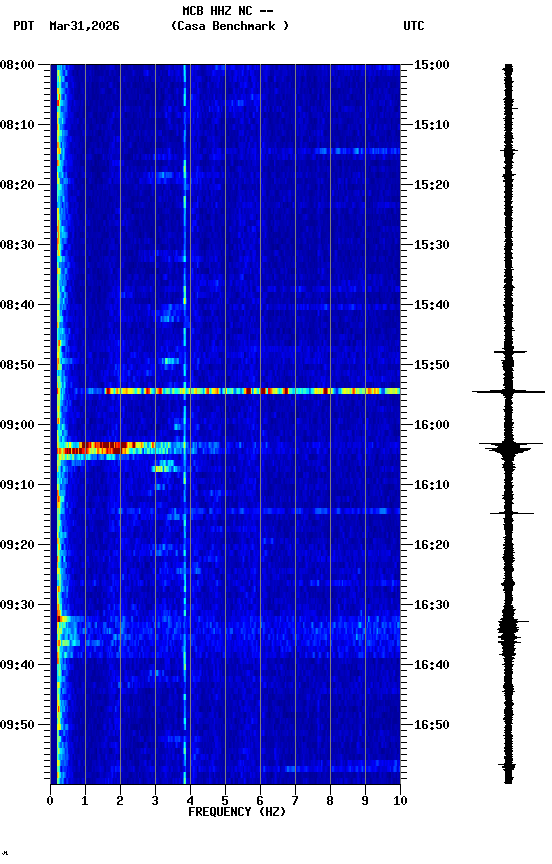The height and width of the screenshot is (864, 552).
Task: Click the frequency axis label '7'
Action: click(x=295, y=801)
